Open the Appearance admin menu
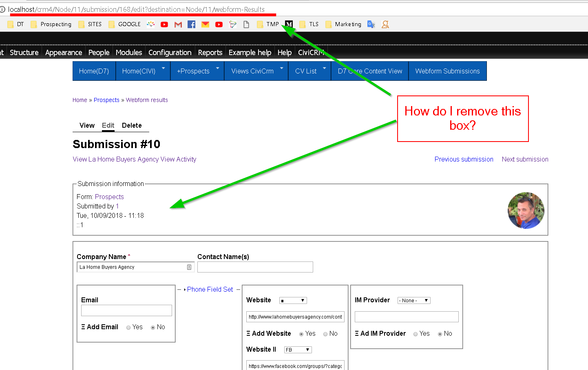 (x=64, y=53)
